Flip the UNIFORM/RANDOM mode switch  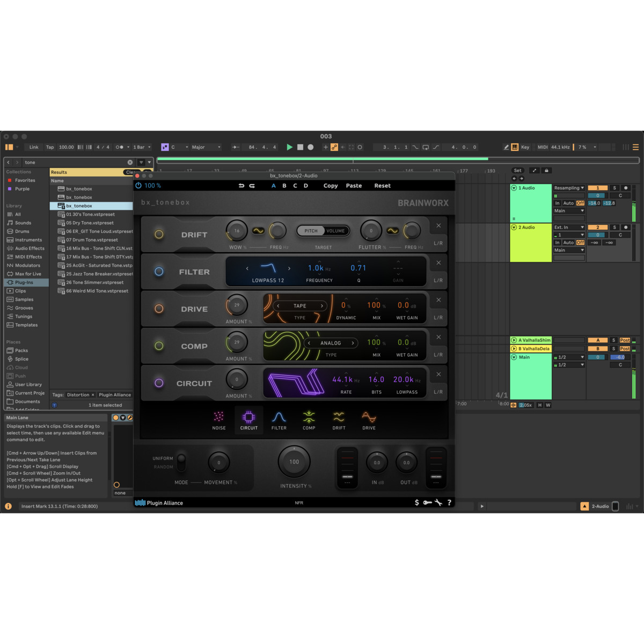pyautogui.click(x=181, y=462)
